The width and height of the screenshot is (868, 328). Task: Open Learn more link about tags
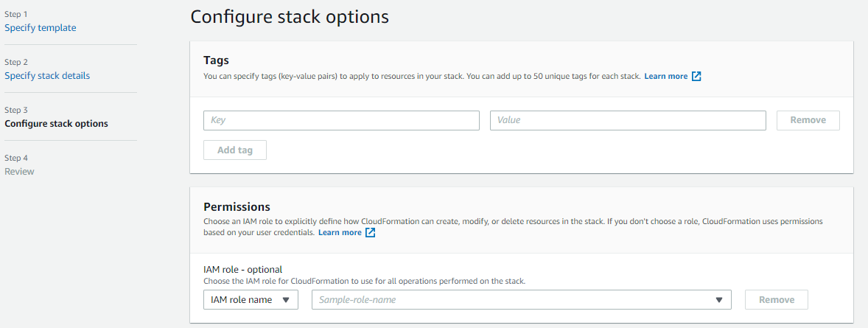pos(665,77)
